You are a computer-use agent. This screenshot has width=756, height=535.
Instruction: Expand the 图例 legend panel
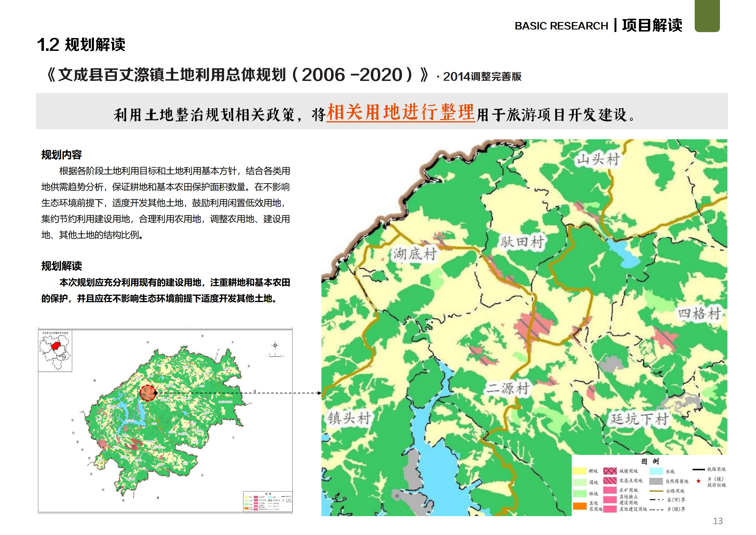pyautogui.click(x=650, y=462)
